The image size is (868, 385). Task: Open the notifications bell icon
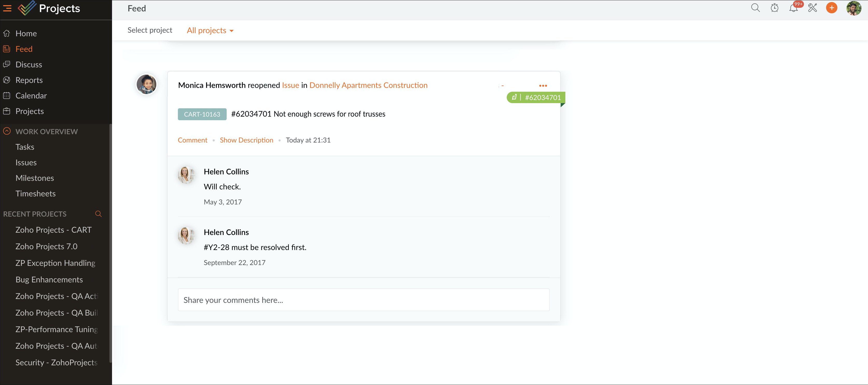point(793,8)
